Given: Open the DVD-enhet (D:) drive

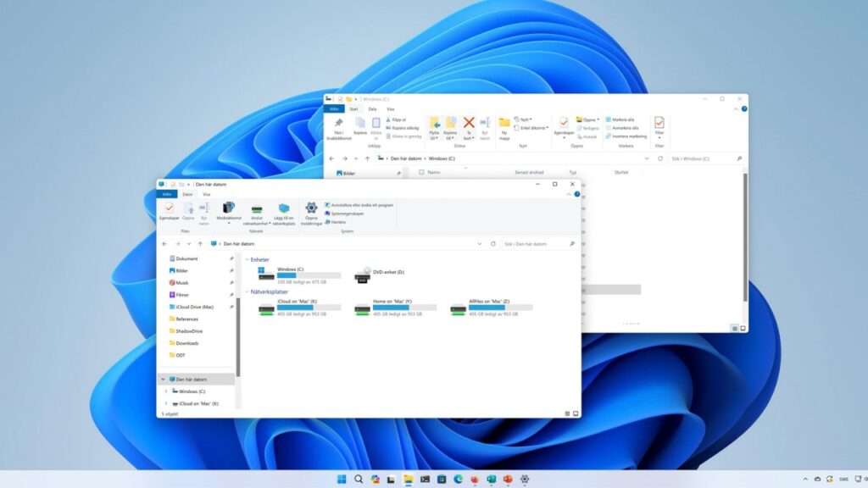Looking at the screenshot, I should click(363, 274).
